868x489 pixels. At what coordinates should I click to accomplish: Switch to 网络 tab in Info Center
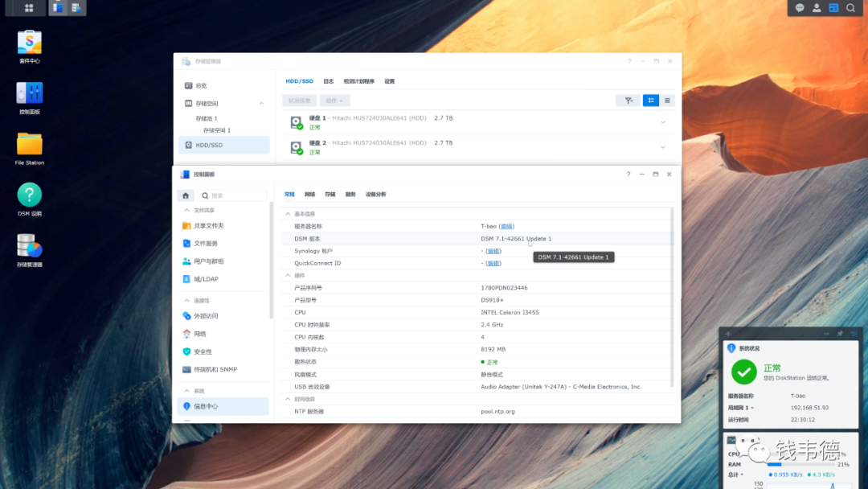click(310, 195)
